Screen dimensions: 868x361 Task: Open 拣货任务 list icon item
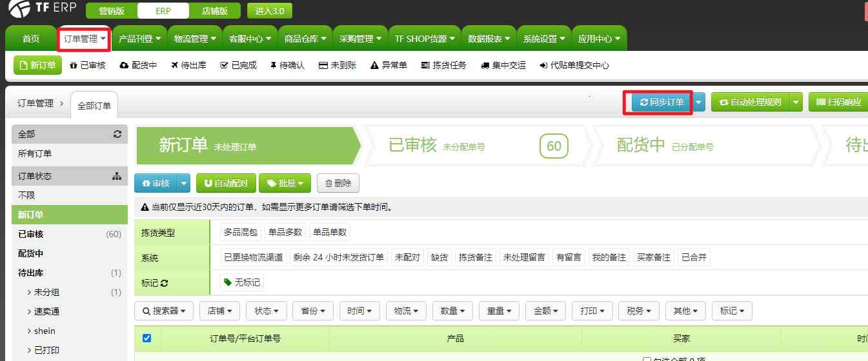click(x=443, y=65)
